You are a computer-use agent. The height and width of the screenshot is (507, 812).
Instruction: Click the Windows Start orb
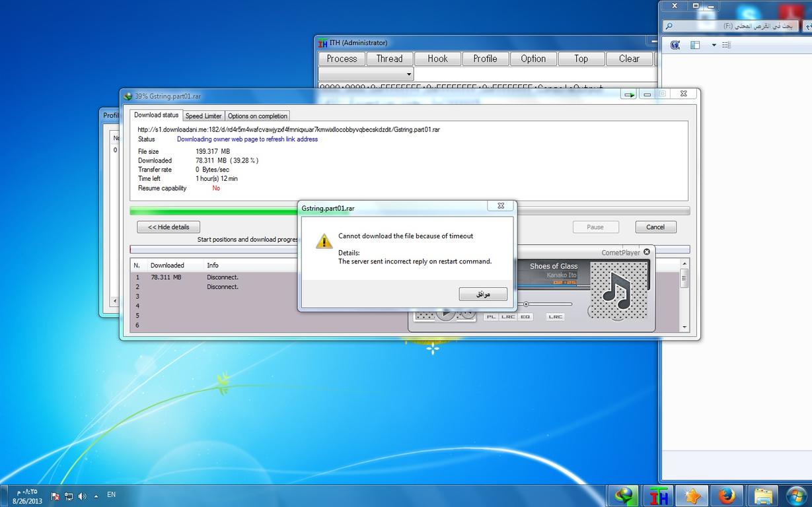click(x=796, y=495)
